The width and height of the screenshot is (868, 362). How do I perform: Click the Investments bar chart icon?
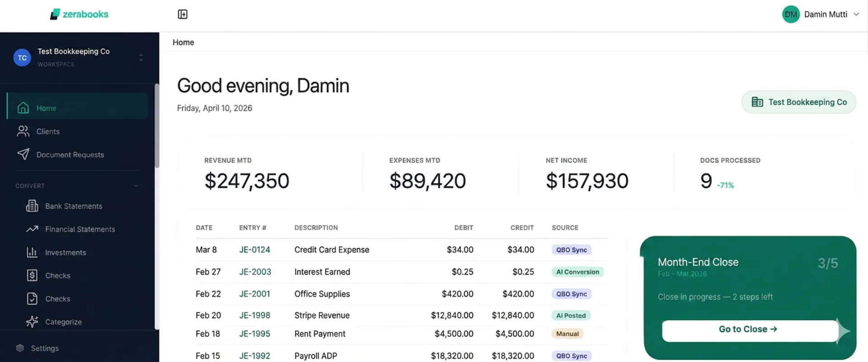tap(32, 252)
